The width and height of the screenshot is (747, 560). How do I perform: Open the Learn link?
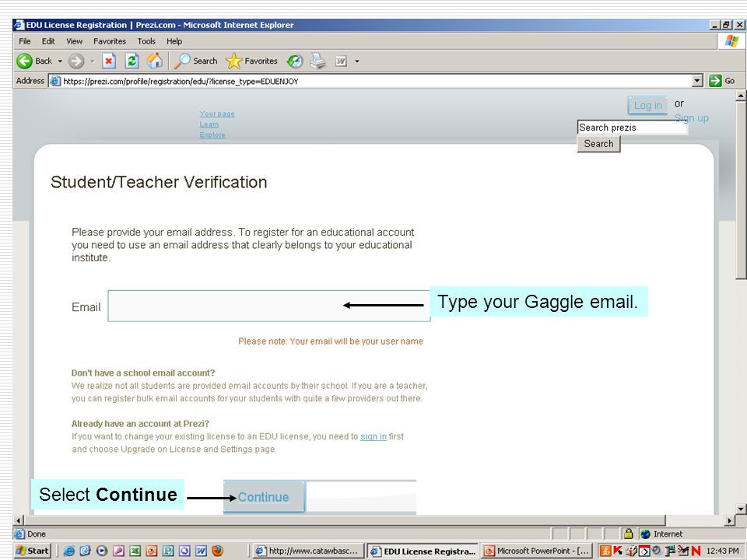click(209, 124)
